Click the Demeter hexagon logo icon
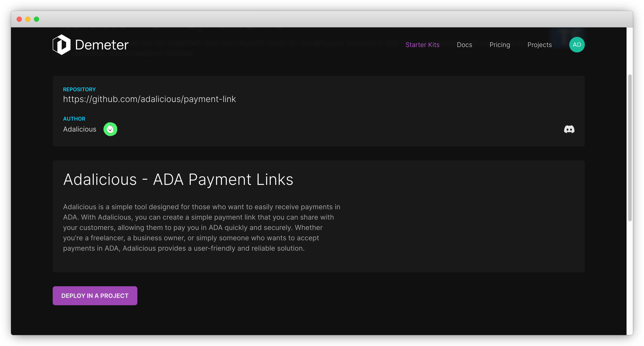This screenshot has height=346, width=644. [x=62, y=45]
